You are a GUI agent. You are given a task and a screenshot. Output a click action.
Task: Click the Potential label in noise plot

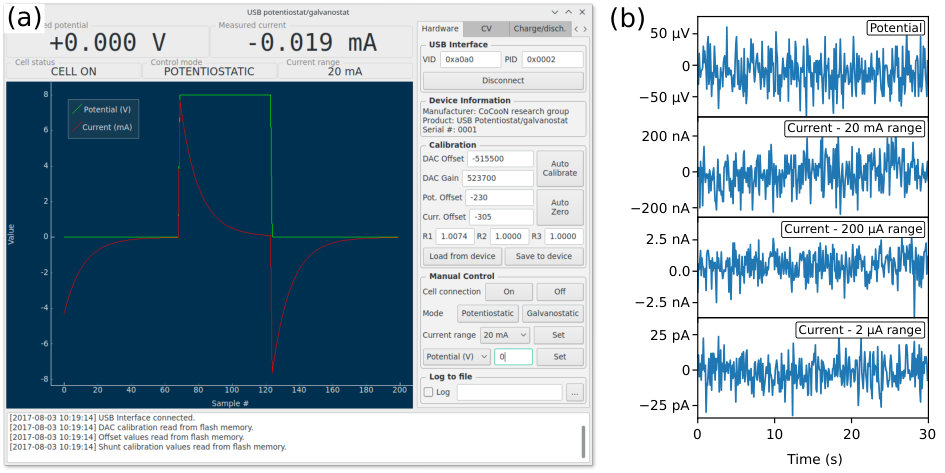[896, 28]
